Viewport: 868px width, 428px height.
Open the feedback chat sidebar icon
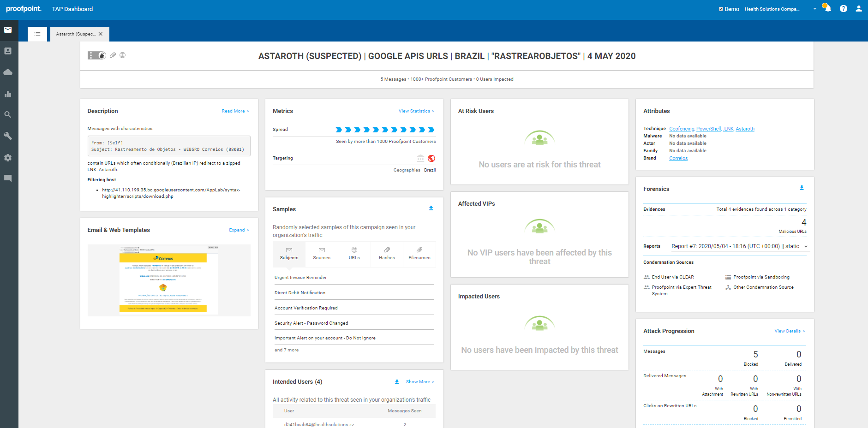pyautogui.click(x=8, y=178)
